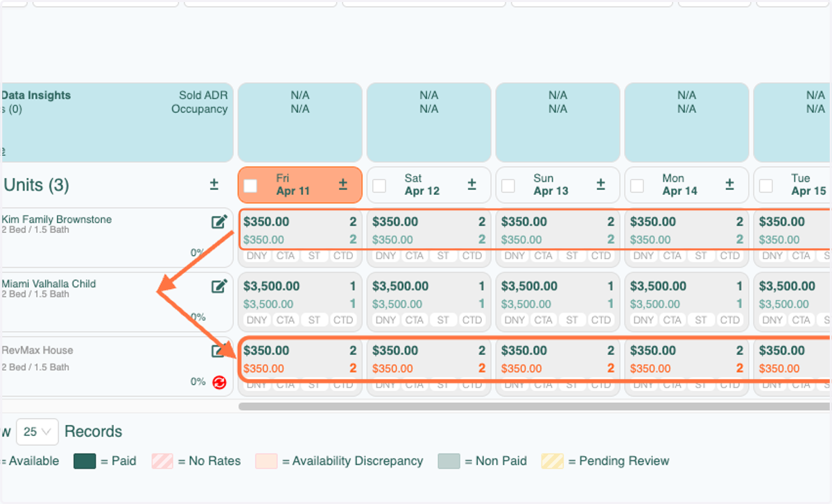832x504 pixels.
Task: Toggle CTD for Kim Family Brownstone Apr 11
Action: [343, 256]
